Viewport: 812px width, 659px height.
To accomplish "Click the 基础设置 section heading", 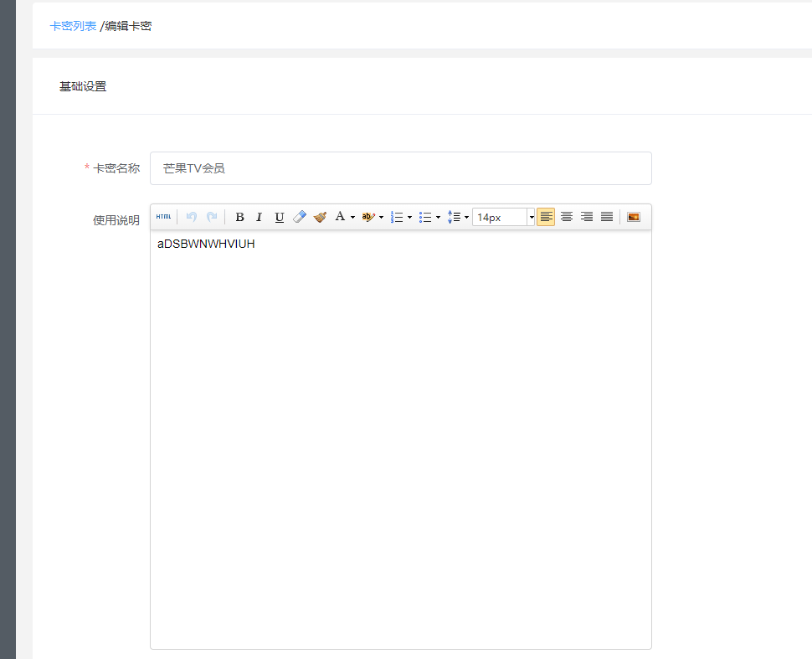I will [x=83, y=86].
